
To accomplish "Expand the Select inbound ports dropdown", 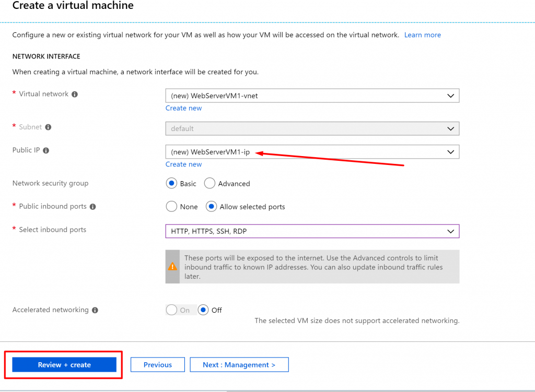I will [312, 231].
